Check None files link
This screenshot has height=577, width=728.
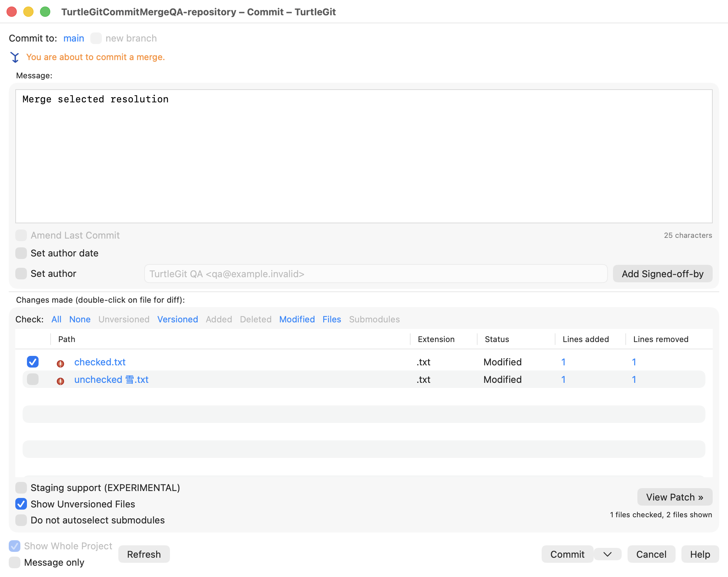(x=80, y=319)
